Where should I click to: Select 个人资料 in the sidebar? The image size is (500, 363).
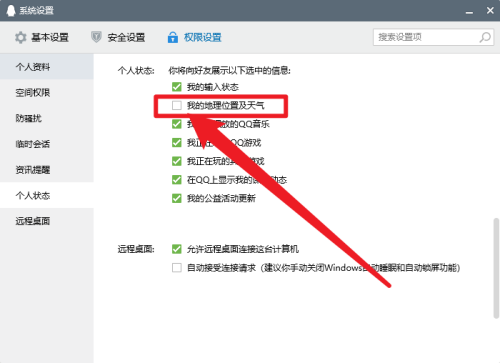coord(47,67)
